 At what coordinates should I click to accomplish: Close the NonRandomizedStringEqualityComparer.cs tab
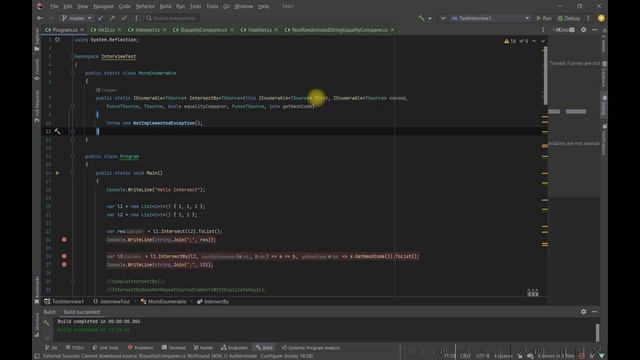pos(392,30)
